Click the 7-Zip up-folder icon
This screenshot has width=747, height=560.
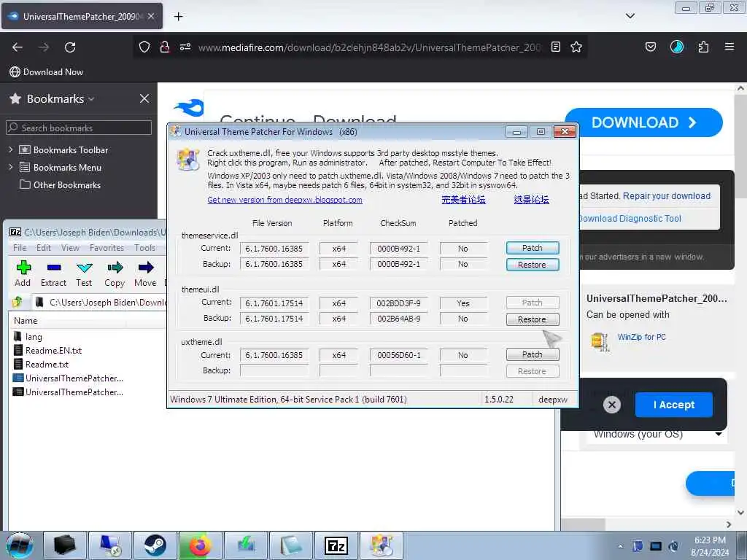pos(18,302)
